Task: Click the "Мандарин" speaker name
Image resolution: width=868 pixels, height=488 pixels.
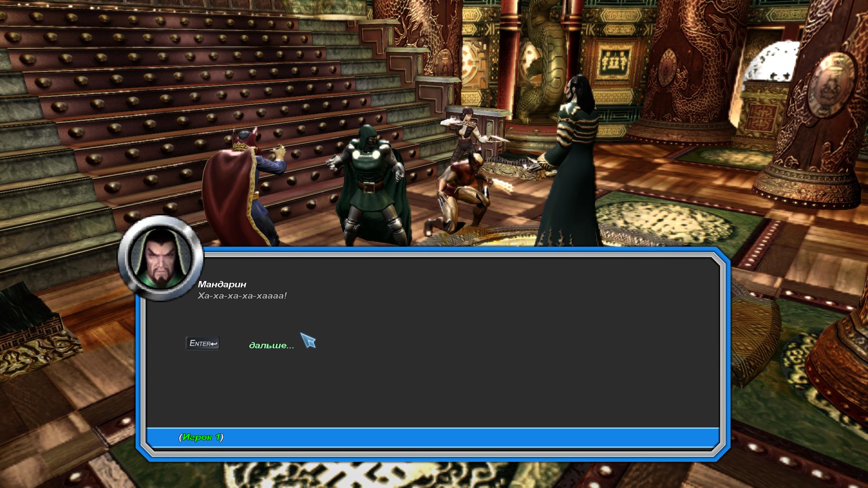Action: point(222,284)
